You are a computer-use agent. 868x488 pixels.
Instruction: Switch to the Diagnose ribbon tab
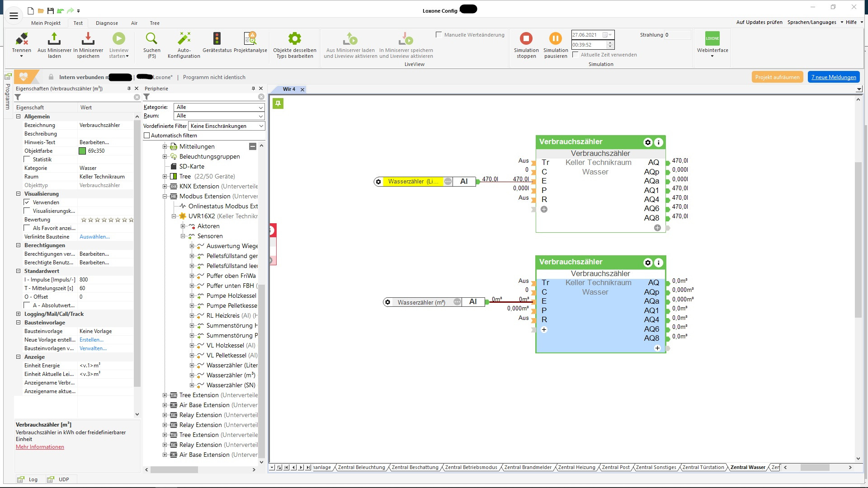coord(107,23)
